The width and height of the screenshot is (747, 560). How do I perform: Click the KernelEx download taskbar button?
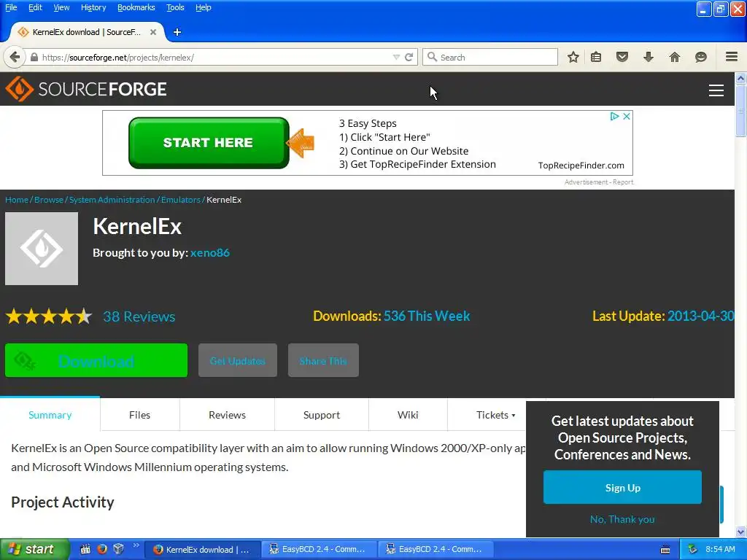pyautogui.click(x=204, y=550)
